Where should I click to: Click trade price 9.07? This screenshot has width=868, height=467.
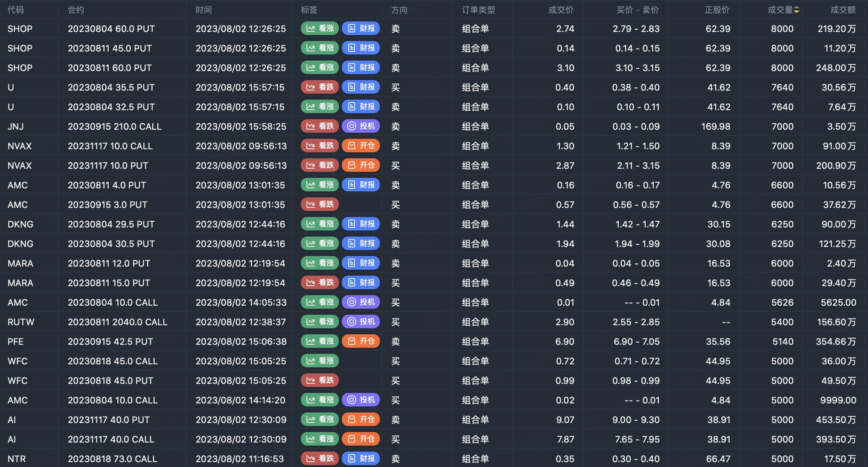click(565, 420)
